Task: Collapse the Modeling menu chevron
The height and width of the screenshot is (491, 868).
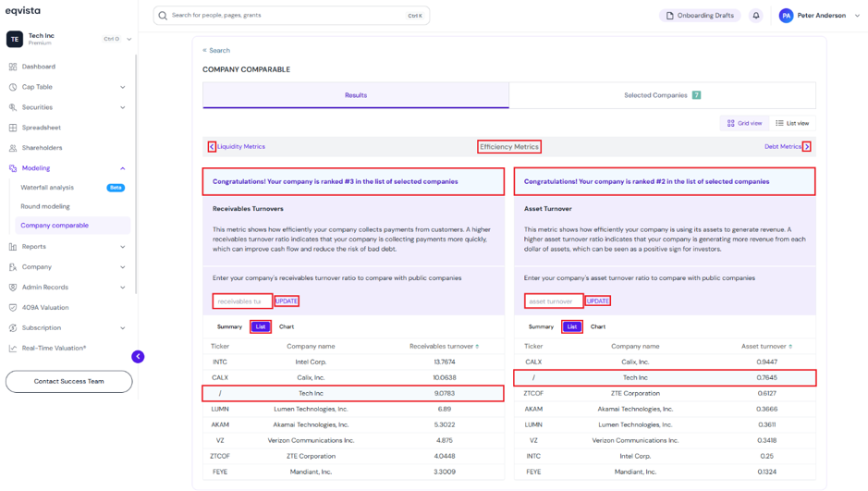Action: tap(122, 168)
